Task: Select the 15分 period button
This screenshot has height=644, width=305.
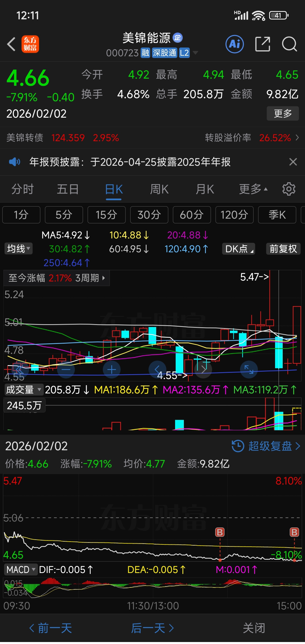Action: coord(106,215)
